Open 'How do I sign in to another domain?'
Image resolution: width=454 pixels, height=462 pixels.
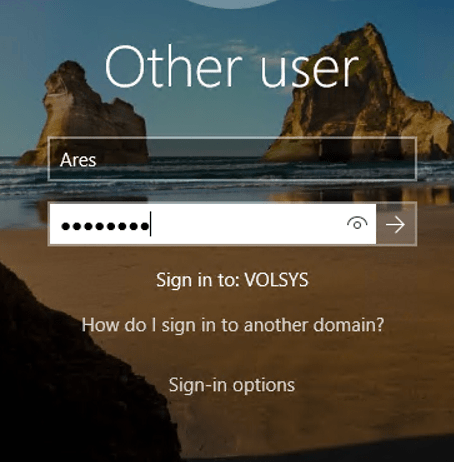(x=233, y=325)
